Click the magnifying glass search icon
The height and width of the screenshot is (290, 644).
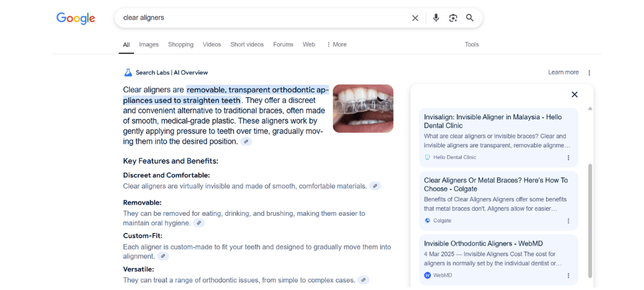point(470,17)
